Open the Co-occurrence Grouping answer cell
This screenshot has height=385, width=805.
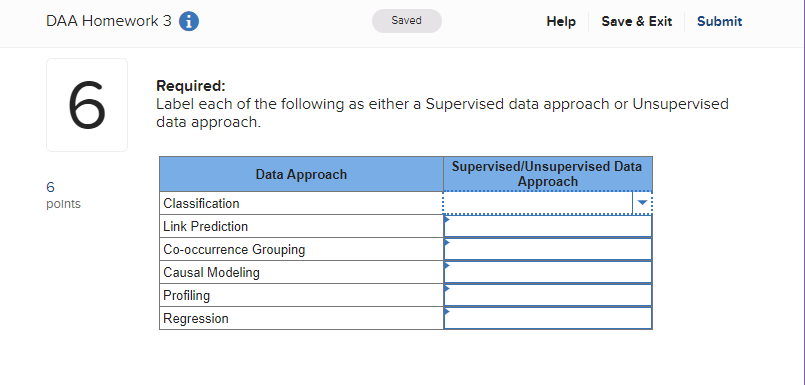[x=548, y=249]
